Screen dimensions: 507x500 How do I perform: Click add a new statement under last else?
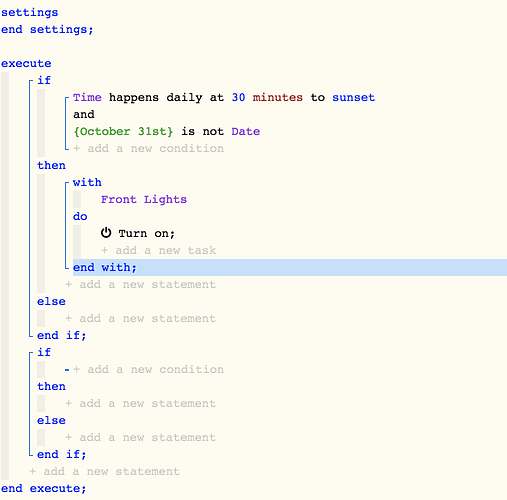pyautogui.click(x=140, y=437)
